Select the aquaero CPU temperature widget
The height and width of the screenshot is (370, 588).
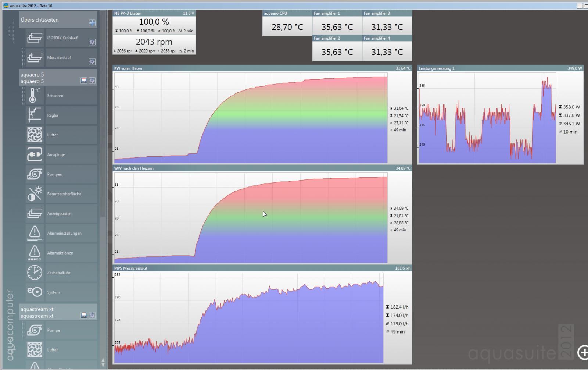point(287,23)
